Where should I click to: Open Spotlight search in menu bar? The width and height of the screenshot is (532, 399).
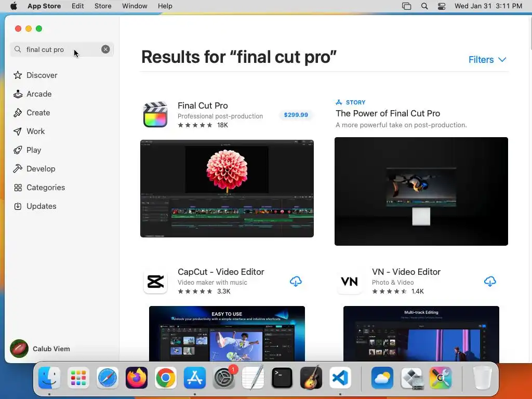424,6
